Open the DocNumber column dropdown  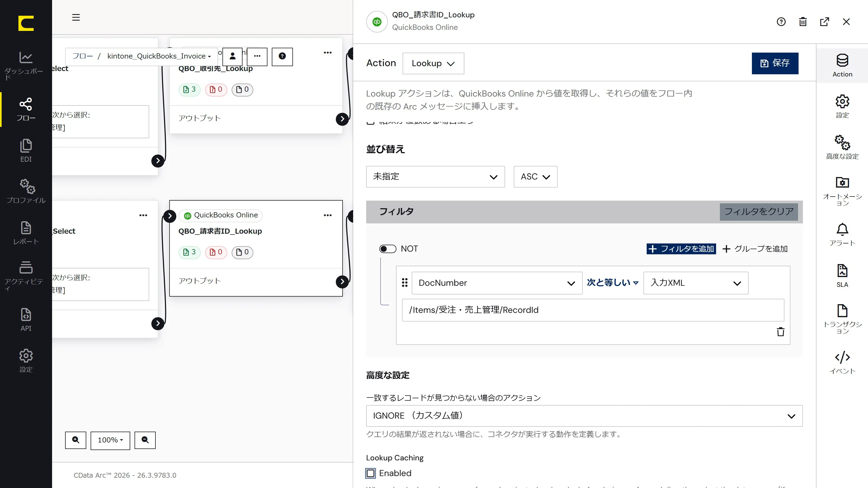pos(497,283)
